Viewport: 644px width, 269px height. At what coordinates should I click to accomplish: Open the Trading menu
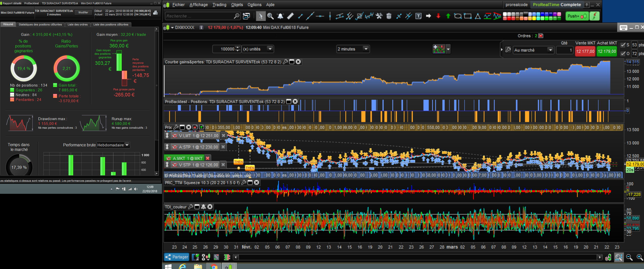tap(219, 5)
